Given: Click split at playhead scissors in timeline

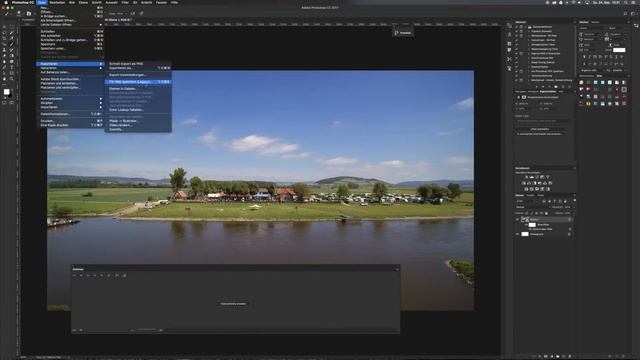Looking at the screenshot, I should coord(117,276).
